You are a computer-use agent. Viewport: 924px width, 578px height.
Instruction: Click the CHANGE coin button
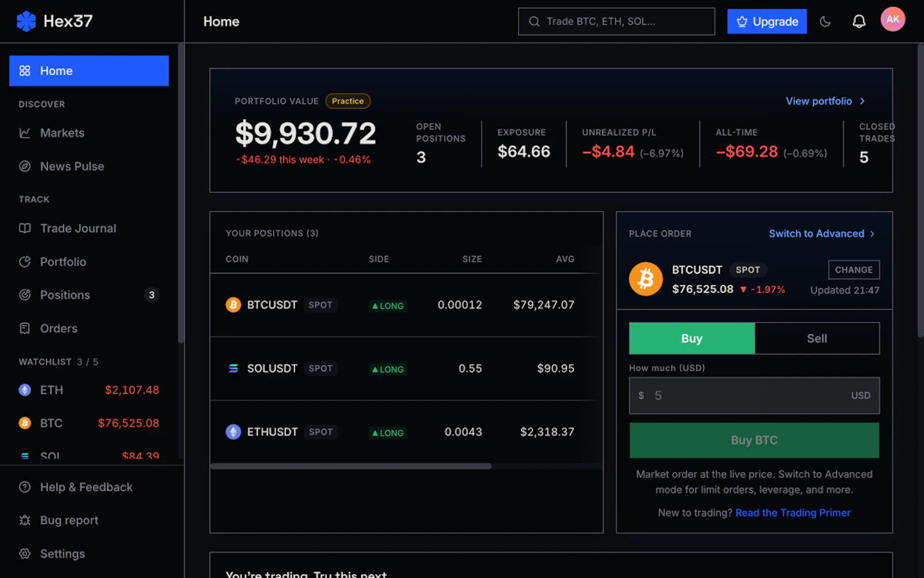854,270
